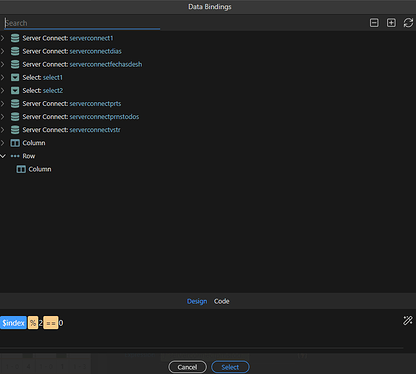Click the == operator token
The height and width of the screenshot is (374, 416).
[51, 323]
